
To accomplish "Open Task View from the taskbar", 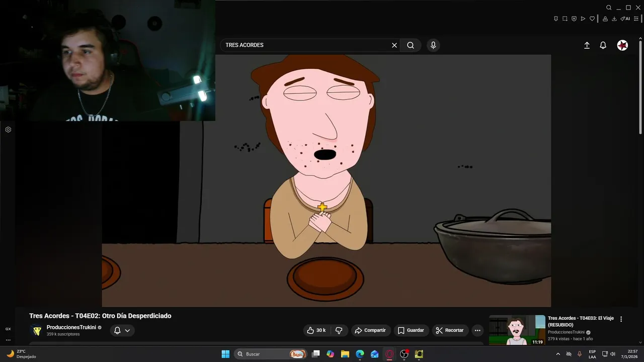I will click(315, 354).
